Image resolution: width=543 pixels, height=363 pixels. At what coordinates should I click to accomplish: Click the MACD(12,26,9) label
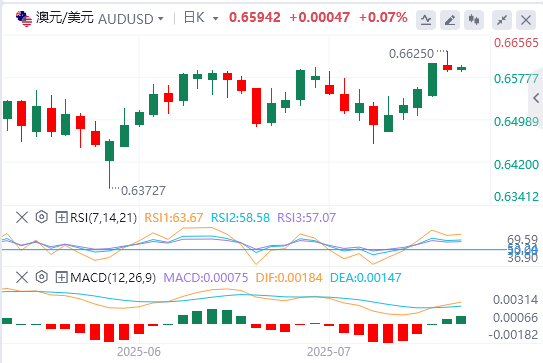click(x=113, y=277)
